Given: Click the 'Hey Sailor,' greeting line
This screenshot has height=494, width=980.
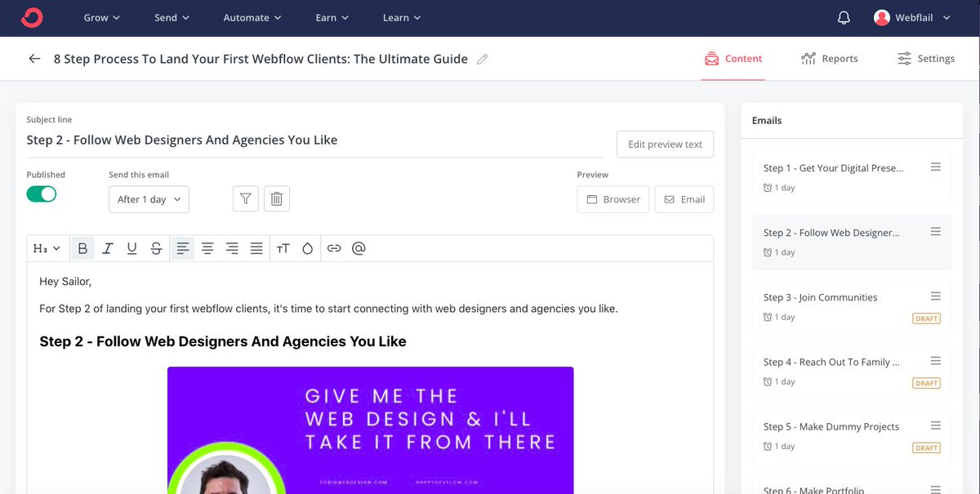Looking at the screenshot, I should [65, 282].
